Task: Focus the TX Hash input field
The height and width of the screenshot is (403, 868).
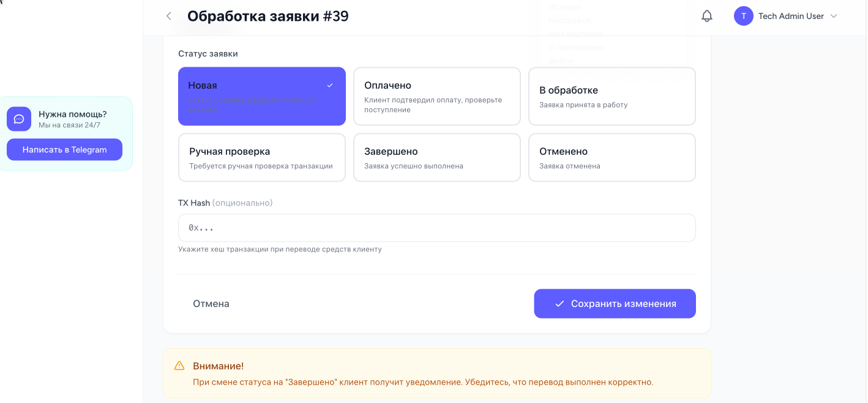Action: point(436,227)
